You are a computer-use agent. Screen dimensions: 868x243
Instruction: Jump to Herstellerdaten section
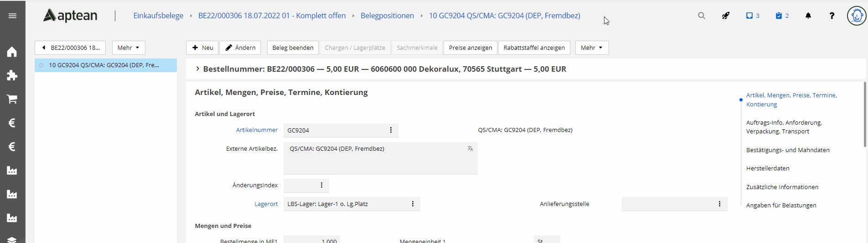tap(767, 169)
